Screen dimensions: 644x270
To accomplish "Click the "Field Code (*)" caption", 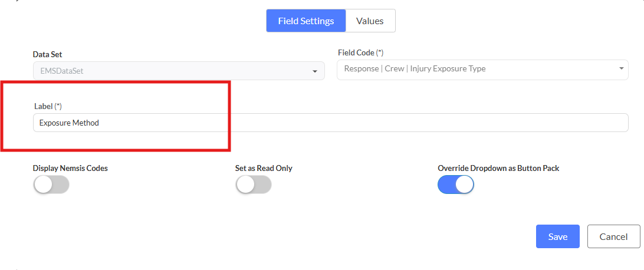I will (x=360, y=52).
